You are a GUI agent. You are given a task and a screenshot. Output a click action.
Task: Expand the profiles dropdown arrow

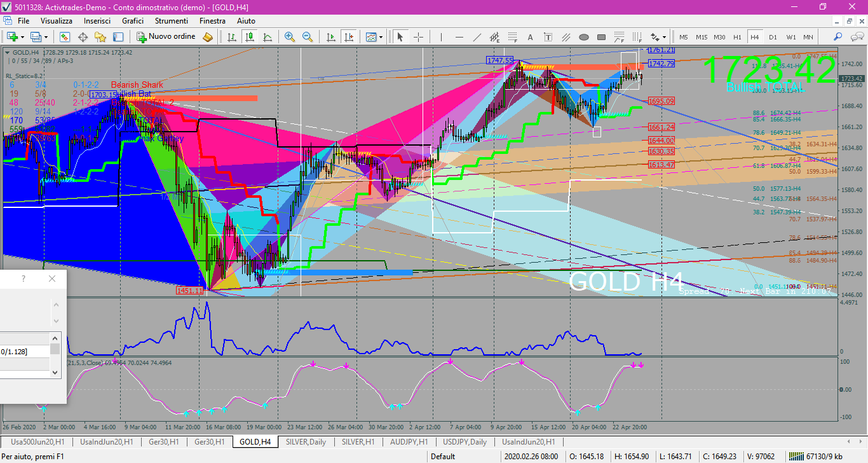coord(46,37)
